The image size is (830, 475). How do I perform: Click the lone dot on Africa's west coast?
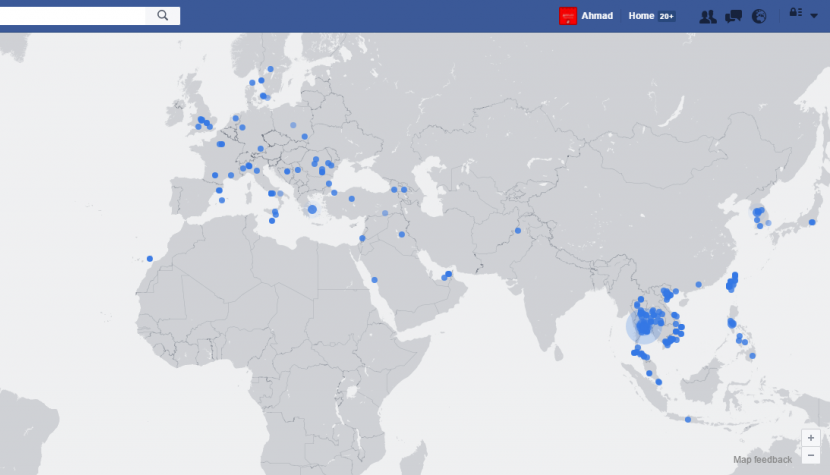[x=150, y=258]
